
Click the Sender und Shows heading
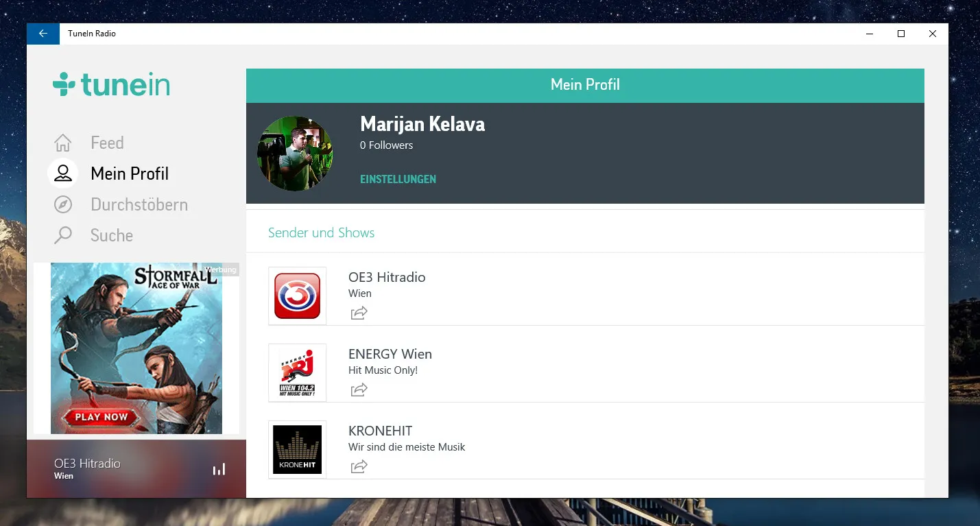pyautogui.click(x=322, y=232)
